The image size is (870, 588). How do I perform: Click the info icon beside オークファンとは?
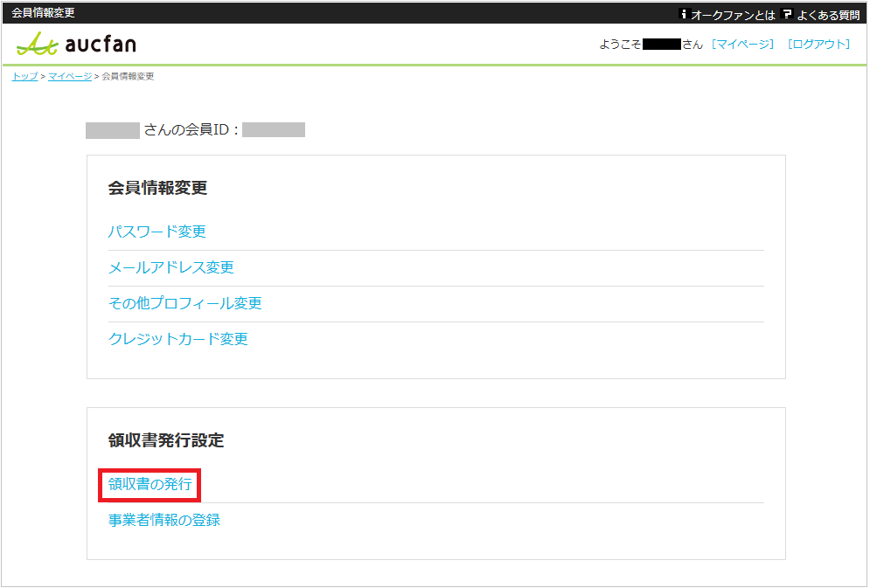click(x=683, y=13)
